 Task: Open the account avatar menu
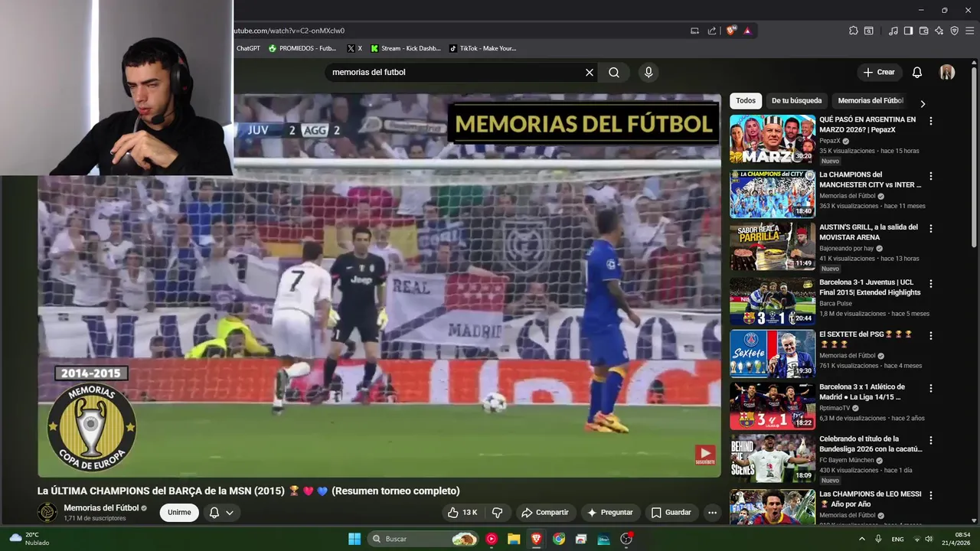coord(947,73)
